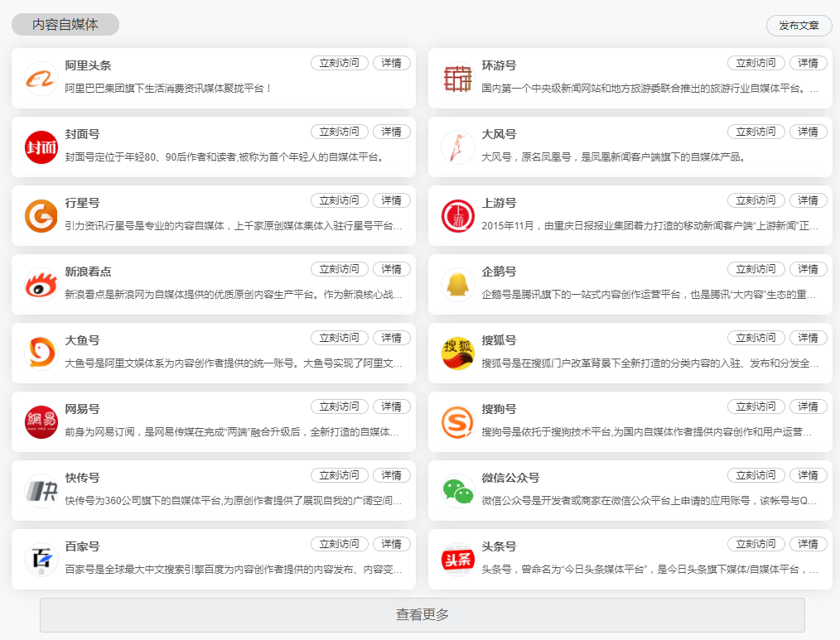Open 详情 for 行星号
The width and height of the screenshot is (840, 640).
392,200
